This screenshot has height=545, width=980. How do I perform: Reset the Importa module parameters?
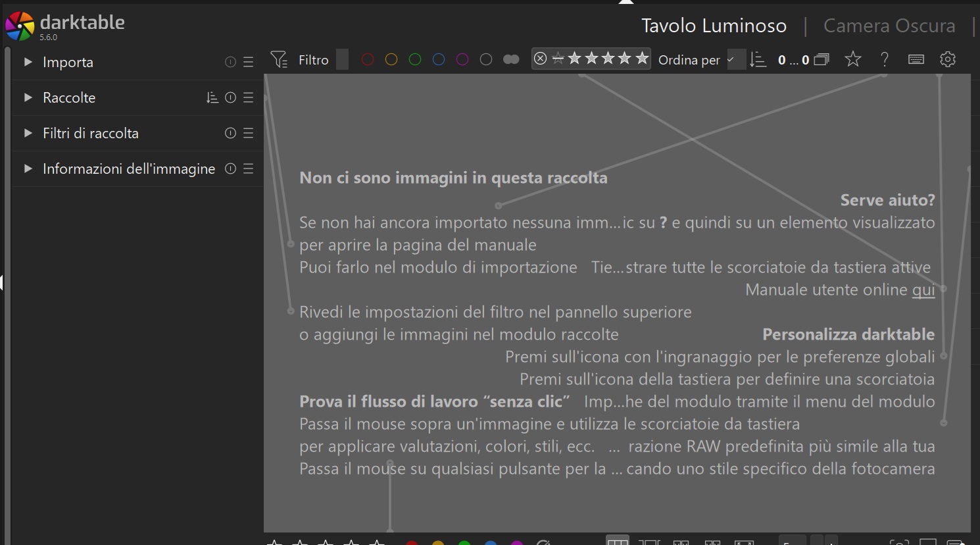pos(230,62)
